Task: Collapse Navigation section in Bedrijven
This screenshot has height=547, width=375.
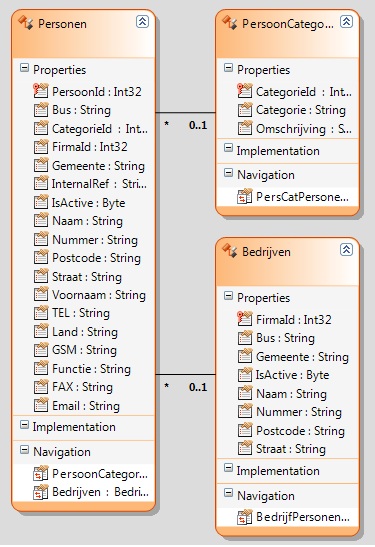Action: (x=228, y=493)
